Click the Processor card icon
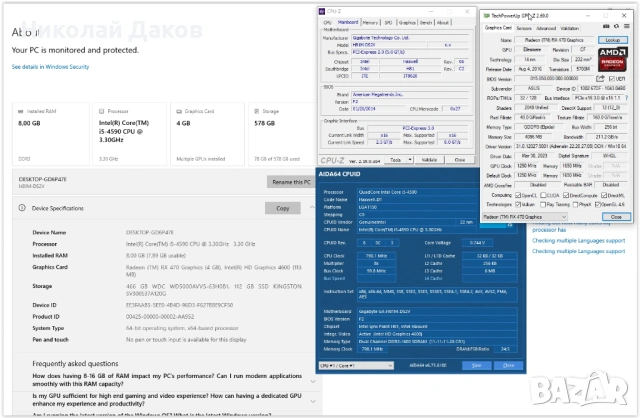 (102, 111)
